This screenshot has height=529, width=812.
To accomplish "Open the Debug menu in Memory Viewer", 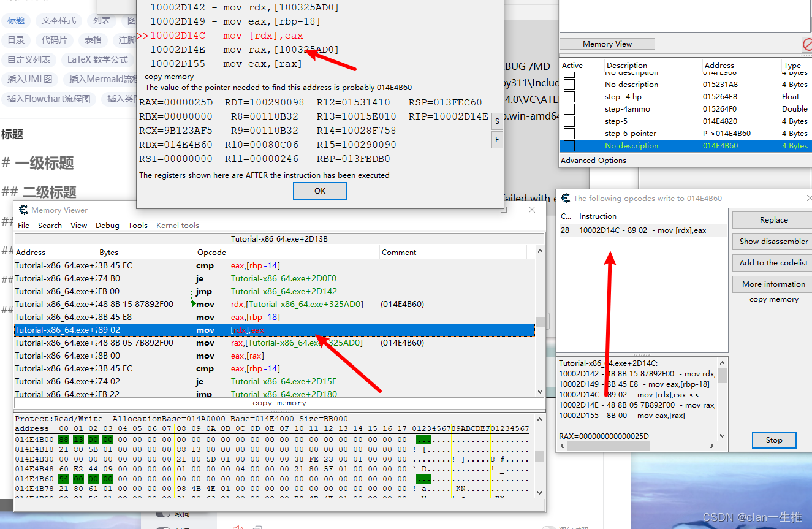I will [x=107, y=225].
